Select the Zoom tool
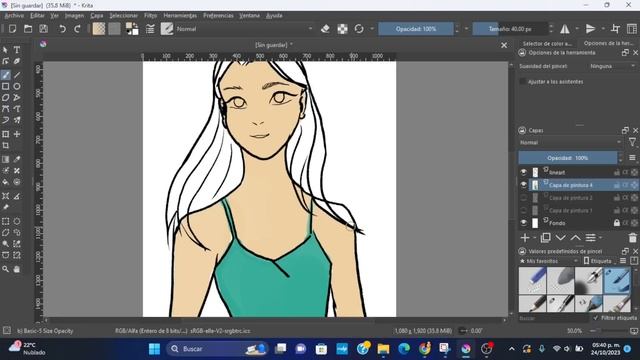The width and height of the screenshot is (640, 360). (x=6, y=269)
